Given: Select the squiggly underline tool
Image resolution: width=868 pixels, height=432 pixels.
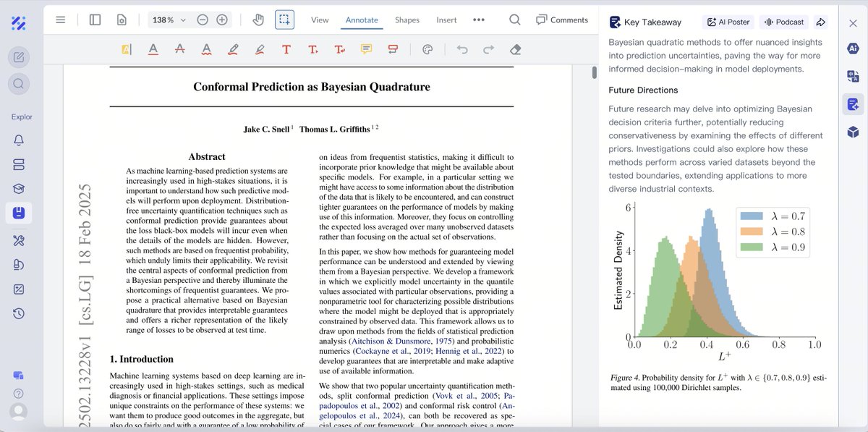Looking at the screenshot, I should pos(206,50).
